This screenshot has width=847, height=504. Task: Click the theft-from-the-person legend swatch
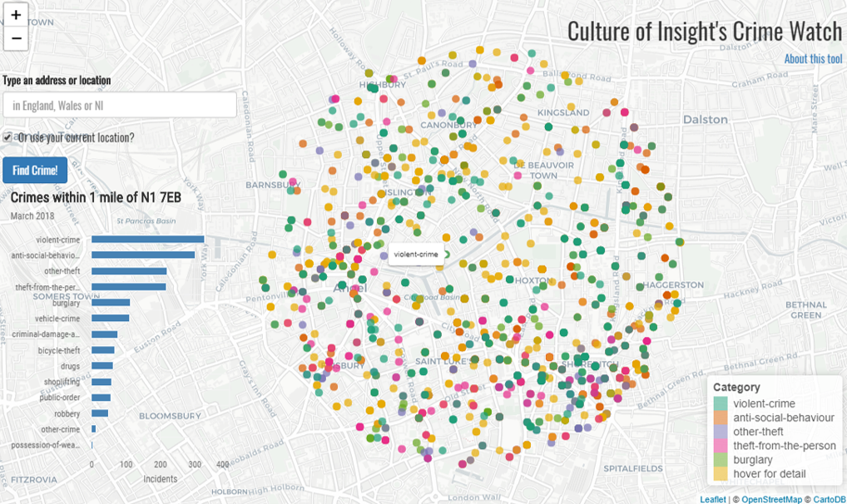[x=721, y=446]
